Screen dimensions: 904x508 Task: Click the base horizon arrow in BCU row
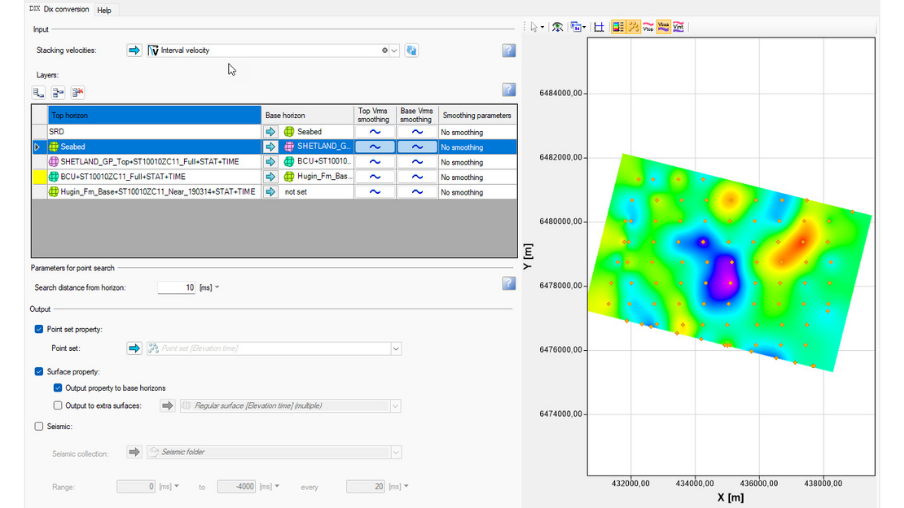270,177
